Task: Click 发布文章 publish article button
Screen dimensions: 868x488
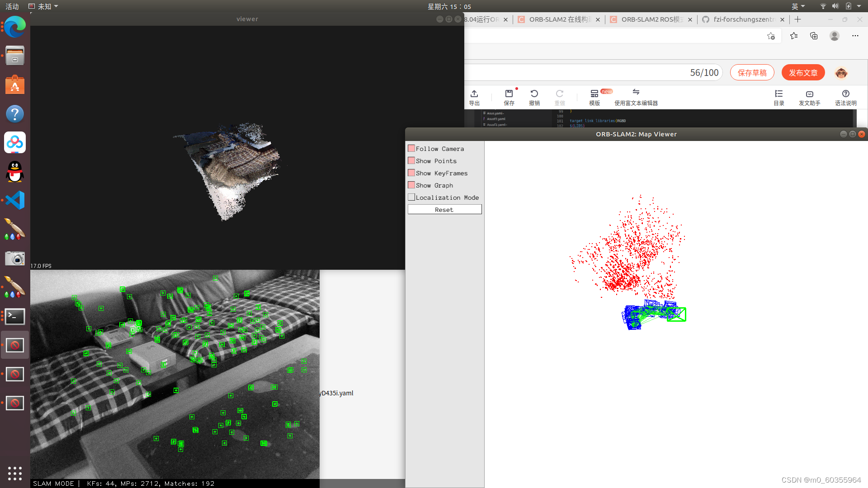Action: tap(803, 72)
